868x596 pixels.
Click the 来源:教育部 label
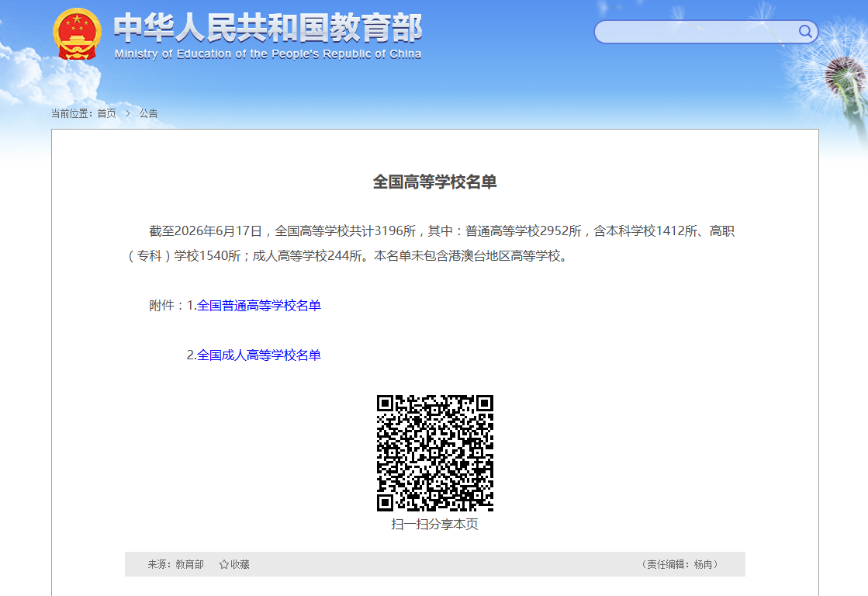[x=175, y=564]
